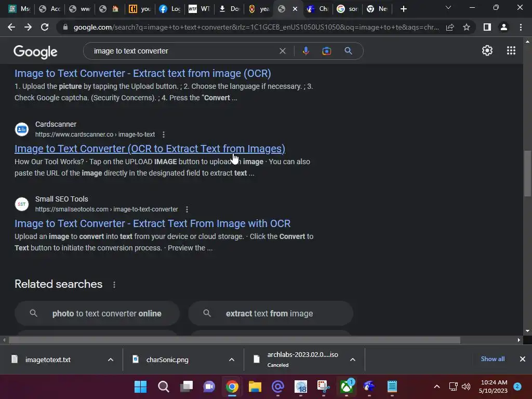Open File Explorer from taskbar
This screenshot has width=532, height=399.
click(255, 386)
